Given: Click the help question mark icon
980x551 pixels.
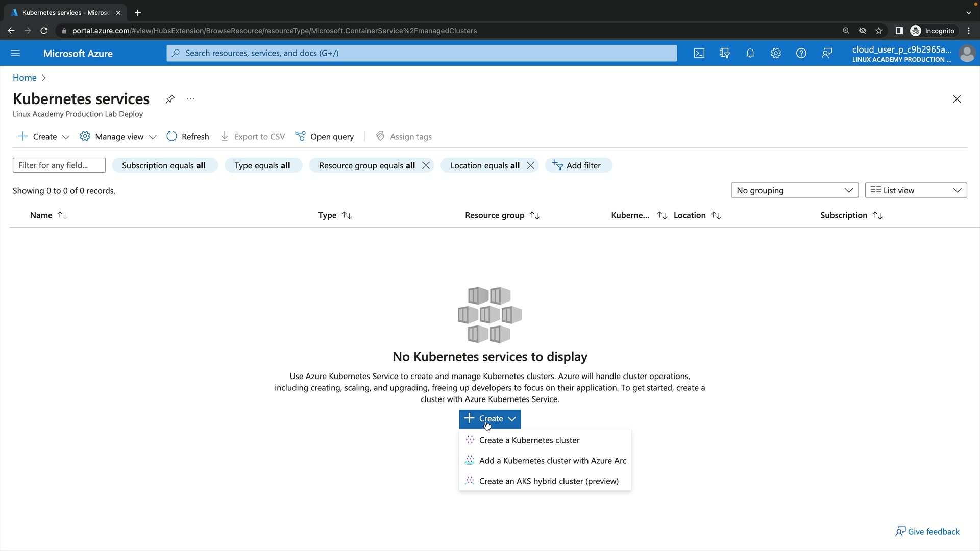Looking at the screenshot, I should pyautogui.click(x=801, y=53).
